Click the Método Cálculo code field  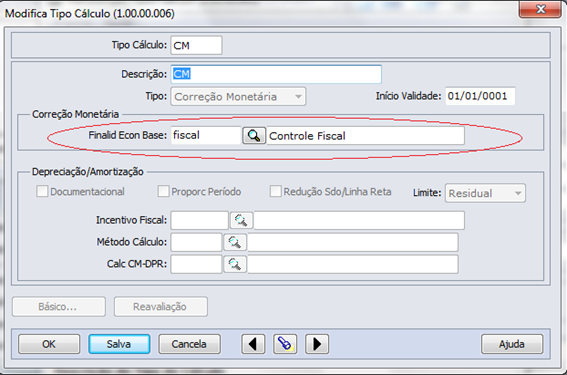[x=196, y=242]
